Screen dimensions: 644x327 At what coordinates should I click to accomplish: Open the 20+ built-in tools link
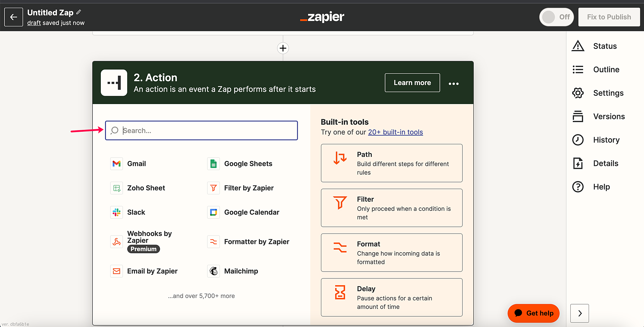coord(395,132)
